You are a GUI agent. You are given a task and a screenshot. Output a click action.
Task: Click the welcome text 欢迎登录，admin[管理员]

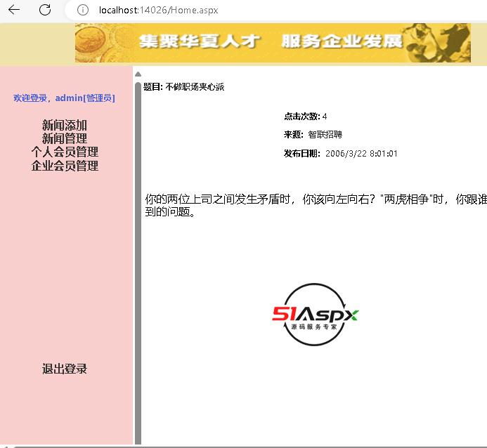[x=64, y=98]
